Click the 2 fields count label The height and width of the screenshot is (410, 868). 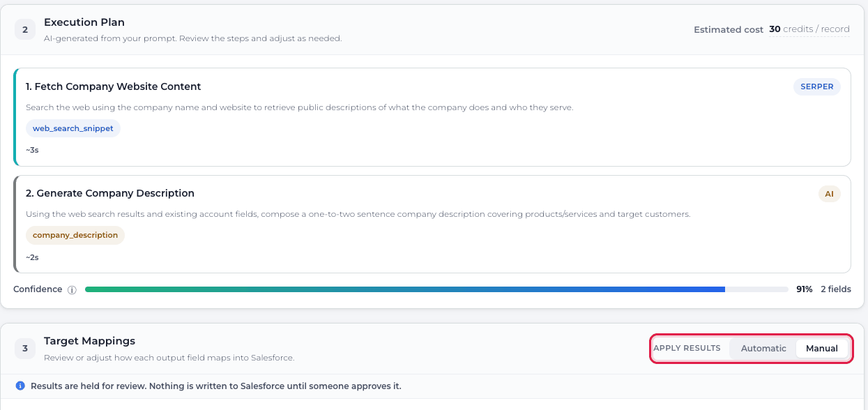[836, 289]
